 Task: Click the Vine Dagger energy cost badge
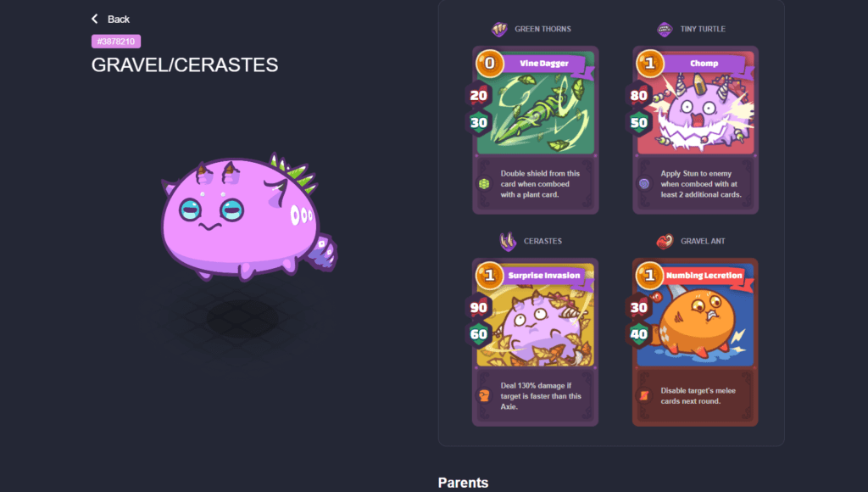pyautogui.click(x=489, y=63)
